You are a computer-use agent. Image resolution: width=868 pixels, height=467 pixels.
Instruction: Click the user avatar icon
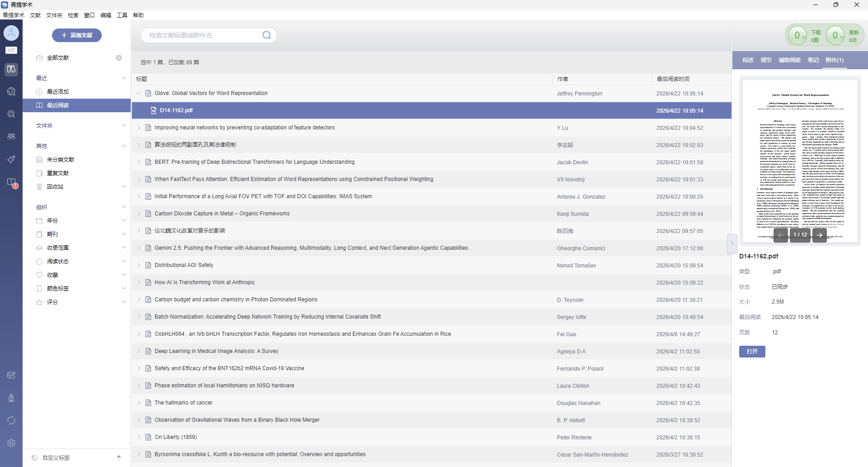(11, 33)
